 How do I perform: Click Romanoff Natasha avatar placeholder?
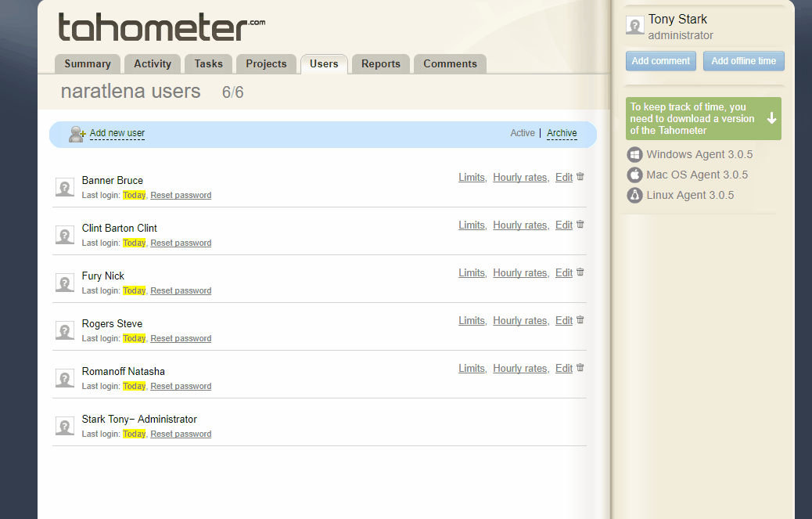(65, 377)
